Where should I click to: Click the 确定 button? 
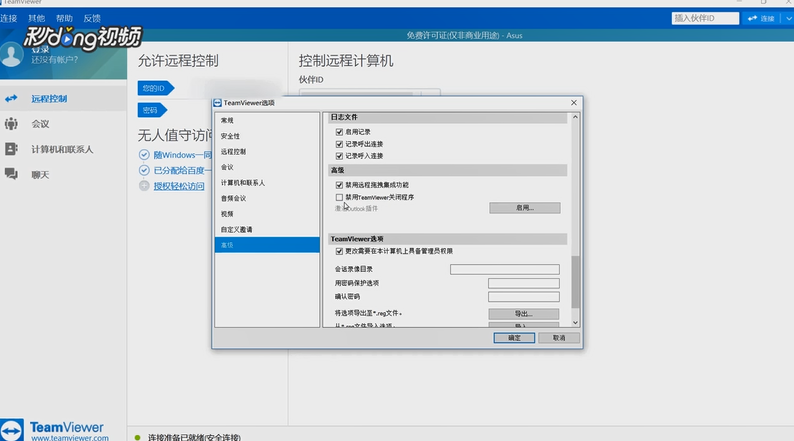[514, 338]
